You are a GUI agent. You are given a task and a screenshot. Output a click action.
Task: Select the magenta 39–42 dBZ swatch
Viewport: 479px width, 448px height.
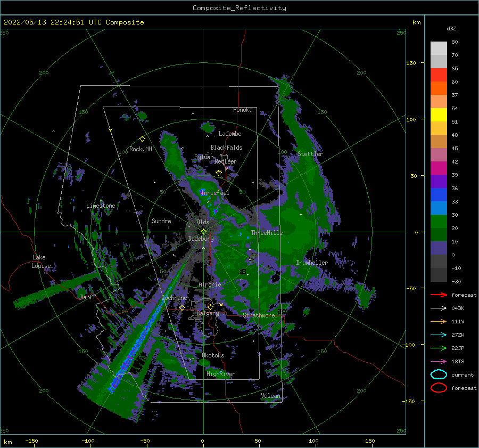(x=439, y=168)
